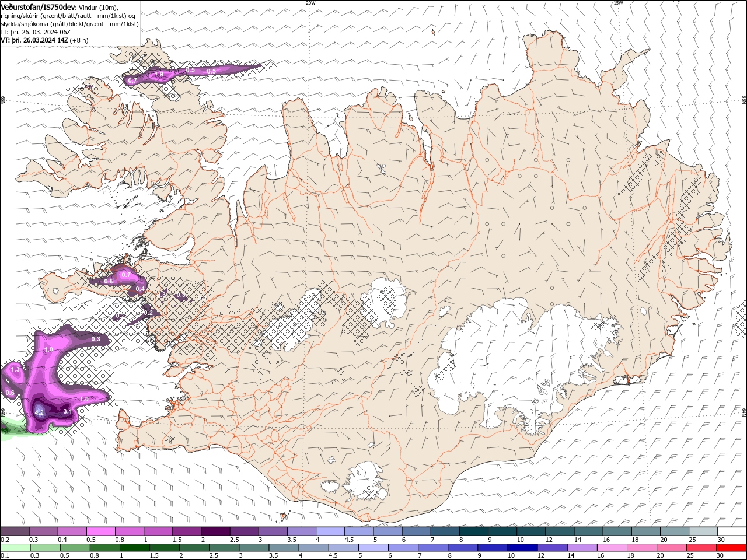Click the '15W' longitude label at top

click(618, 3)
